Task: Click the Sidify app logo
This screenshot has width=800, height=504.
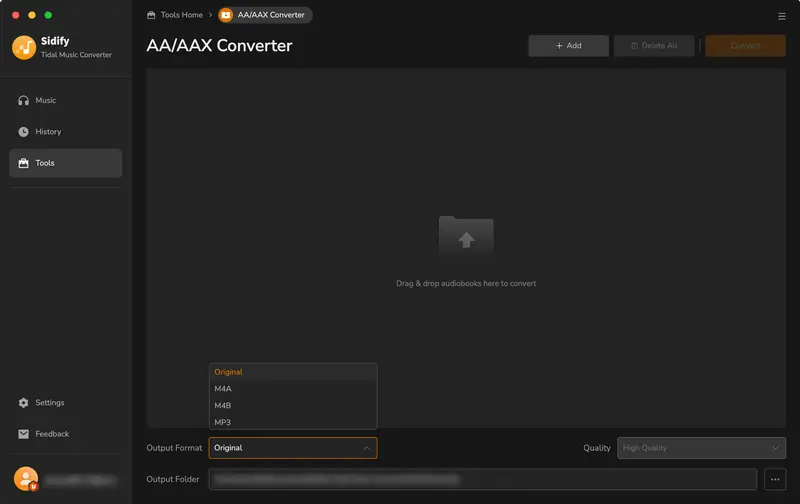Action: pyautogui.click(x=24, y=47)
